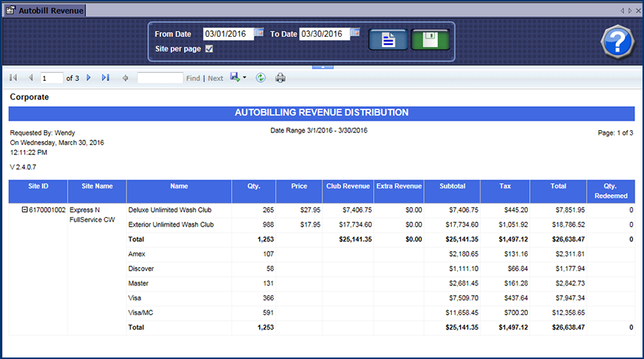The image size is (644, 359).
Task: Open the To Date calendar picker
Action: [355, 33]
